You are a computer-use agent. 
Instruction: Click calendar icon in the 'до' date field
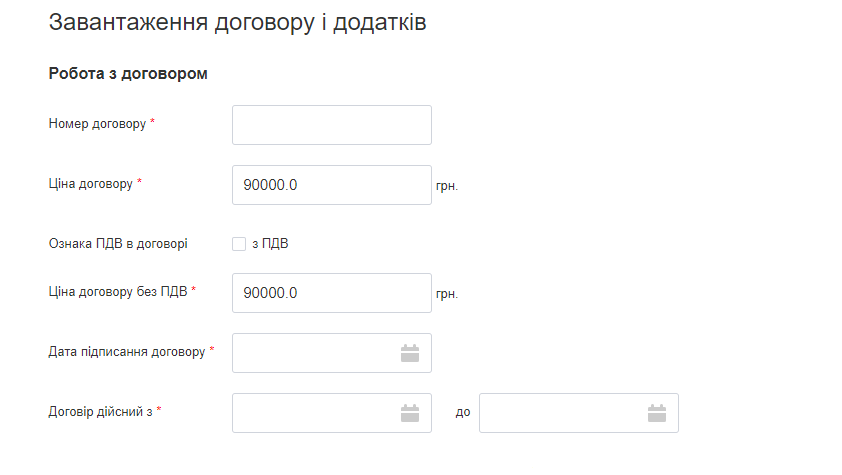pyautogui.click(x=656, y=413)
